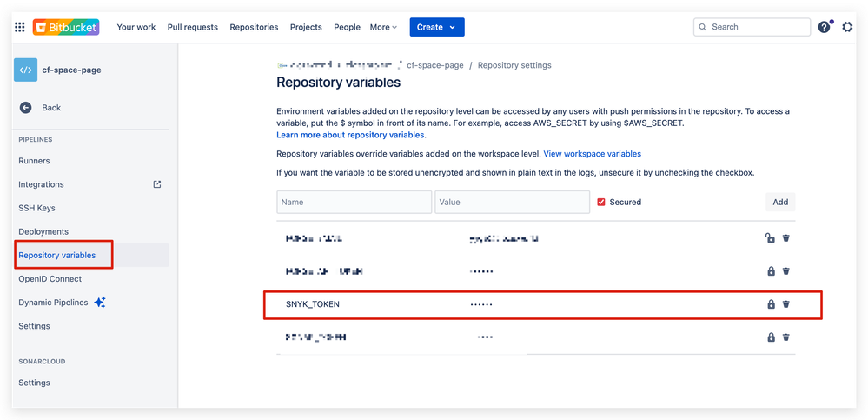Open Pull requests
Image resolution: width=868 pixels, height=420 pixels.
pos(193,27)
